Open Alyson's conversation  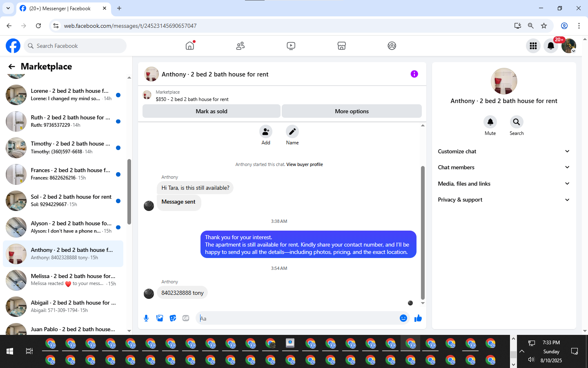(63, 227)
